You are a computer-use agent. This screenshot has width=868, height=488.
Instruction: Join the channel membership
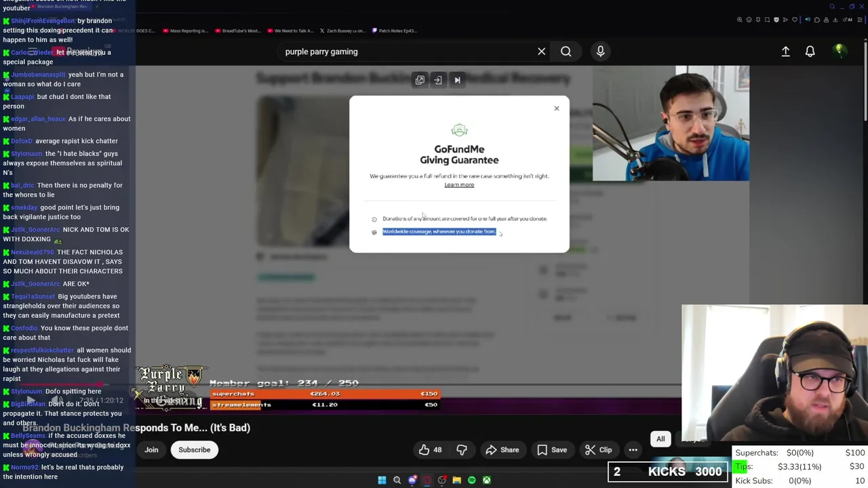click(x=151, y=450)
